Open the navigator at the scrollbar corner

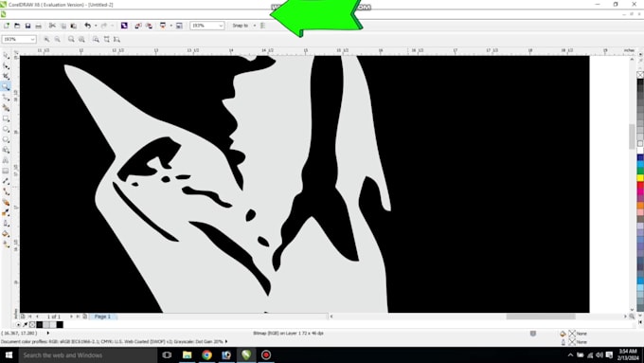coord(632,317)
